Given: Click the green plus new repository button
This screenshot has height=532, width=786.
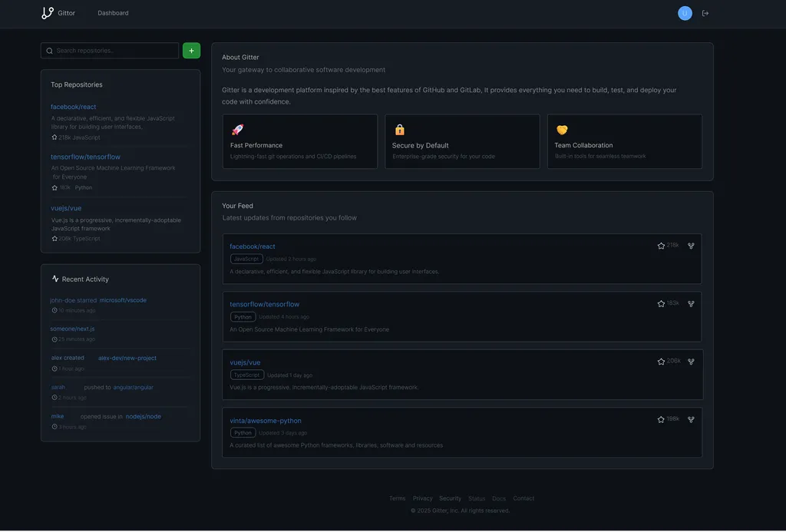Looking at the screenshot, I should [191, 51].
